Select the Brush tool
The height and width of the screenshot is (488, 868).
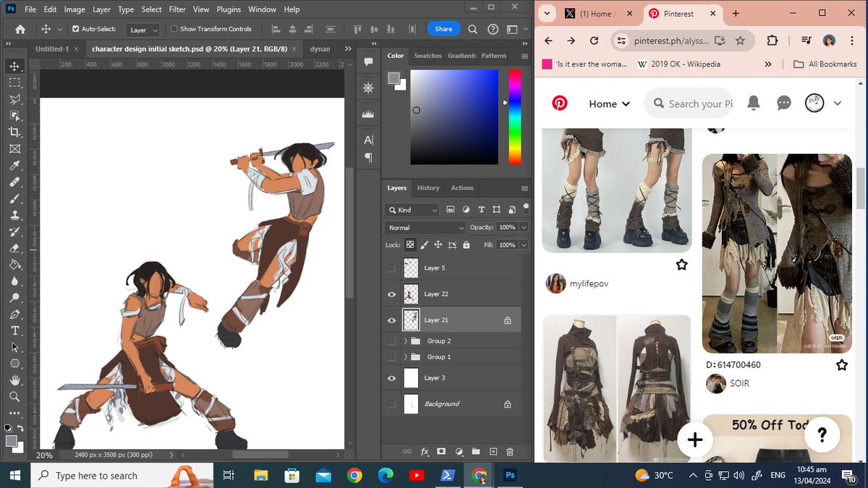14,198
